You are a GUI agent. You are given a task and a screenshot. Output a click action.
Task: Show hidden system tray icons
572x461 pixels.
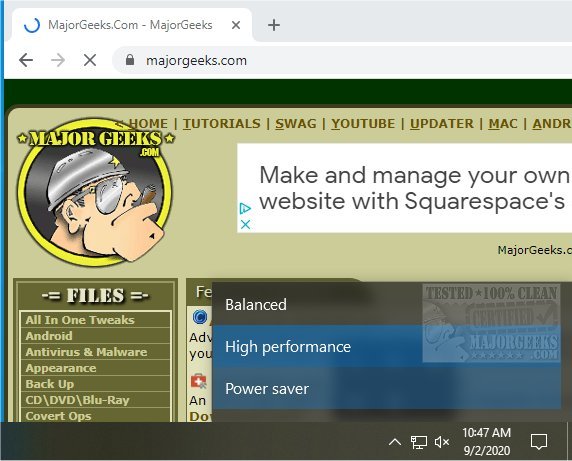(395, 442)
